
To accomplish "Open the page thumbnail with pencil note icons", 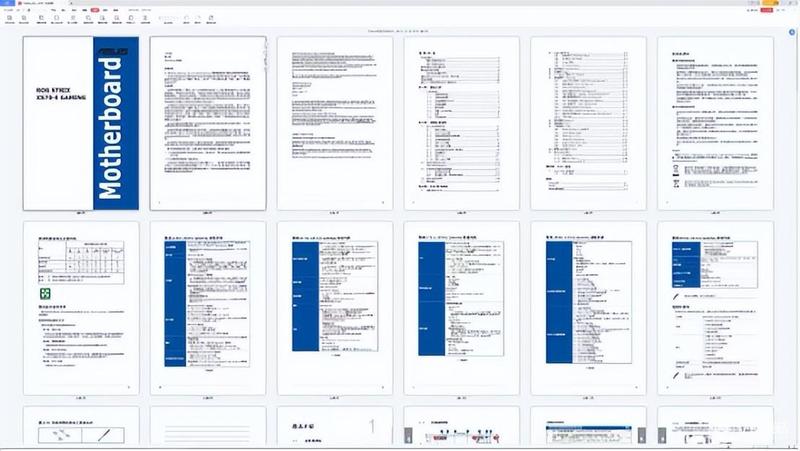I will [x=715, y=308].
